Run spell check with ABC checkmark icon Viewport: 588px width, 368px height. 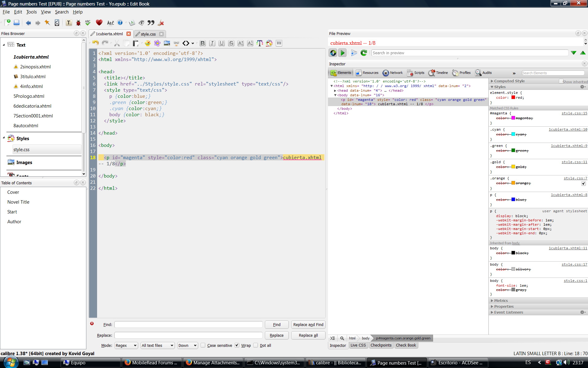[x=88, y=23]
